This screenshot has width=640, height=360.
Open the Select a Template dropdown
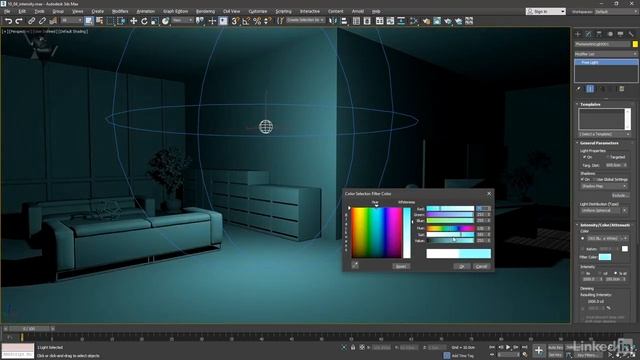coord(604,134)
